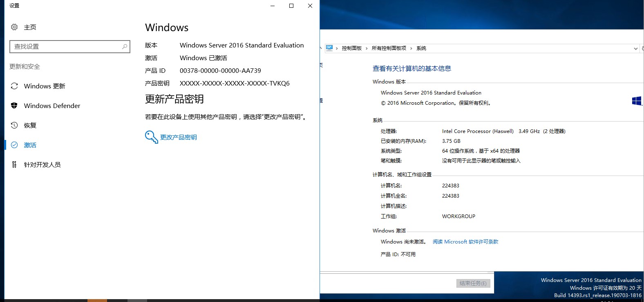The image size is (644, 302).
Task: Click product key XXXXX-XXXXX-XXXXX-XXXXX-TVKQ6
Action: coord(235,83)
